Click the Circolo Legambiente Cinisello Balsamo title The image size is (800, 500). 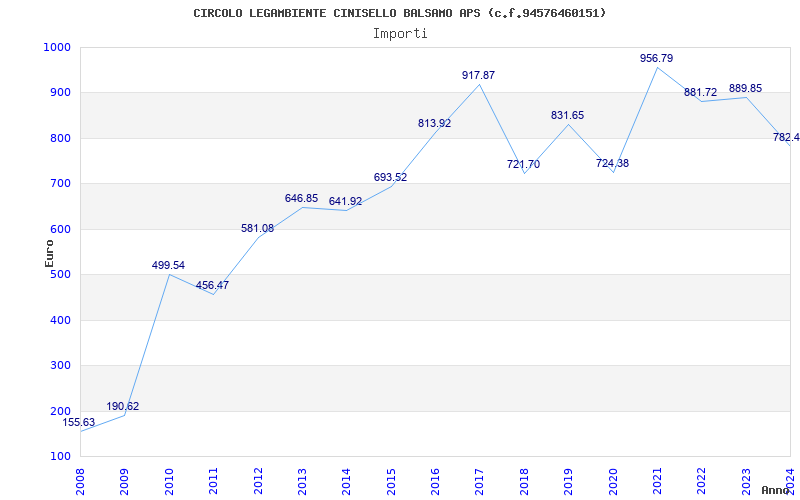[x=400, y=13]
